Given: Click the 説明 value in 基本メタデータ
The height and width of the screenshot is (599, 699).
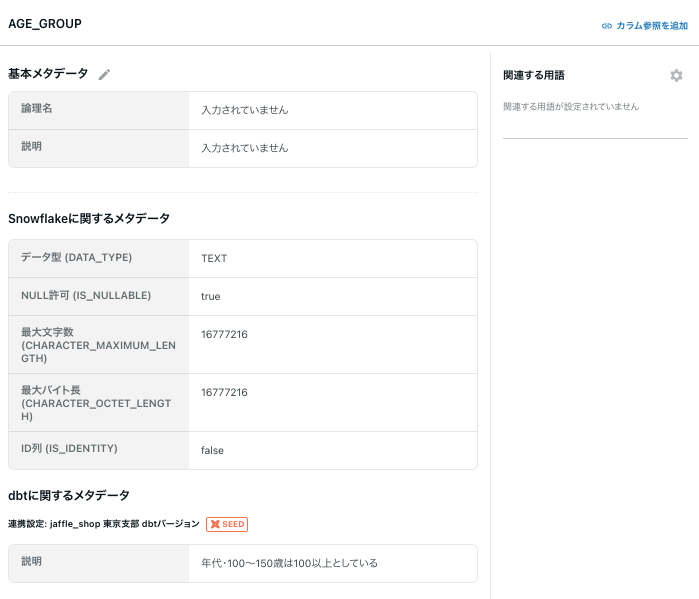Looking at the screenshot, I should tap(245, 148).
